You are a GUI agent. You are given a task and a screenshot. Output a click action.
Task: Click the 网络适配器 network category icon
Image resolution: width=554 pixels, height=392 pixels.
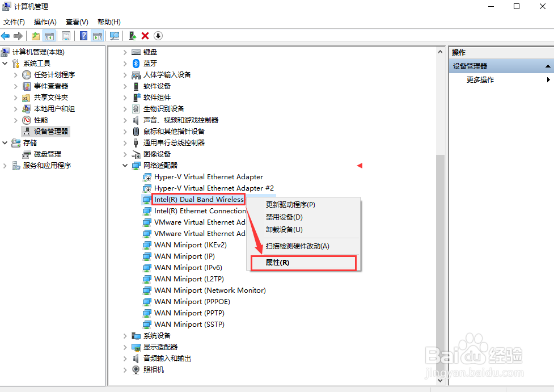136,166
